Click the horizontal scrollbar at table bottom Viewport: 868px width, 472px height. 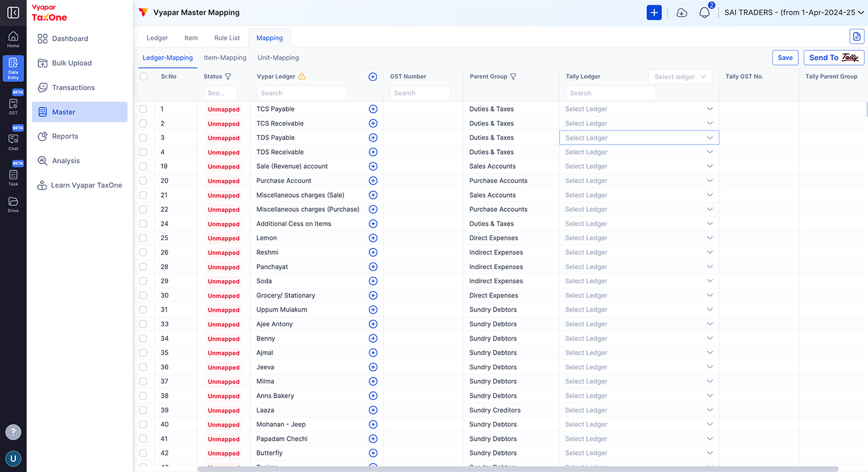pyautogui.click(x=518, y=469)
